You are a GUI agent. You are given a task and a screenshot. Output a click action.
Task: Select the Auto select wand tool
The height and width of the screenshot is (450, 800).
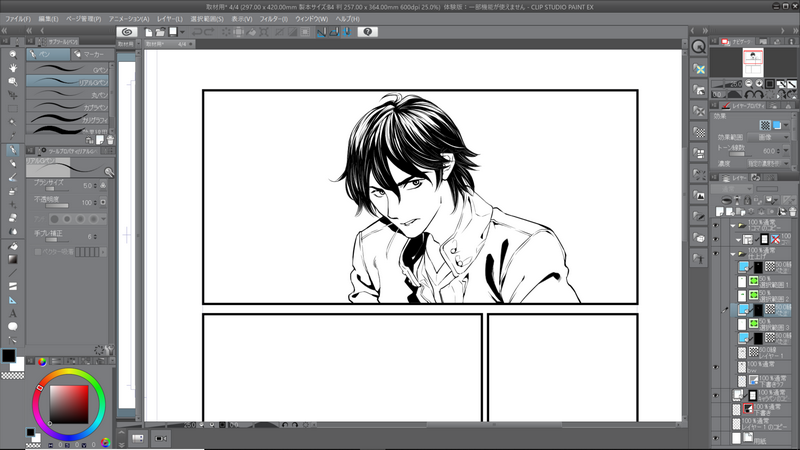pos(13,122)
